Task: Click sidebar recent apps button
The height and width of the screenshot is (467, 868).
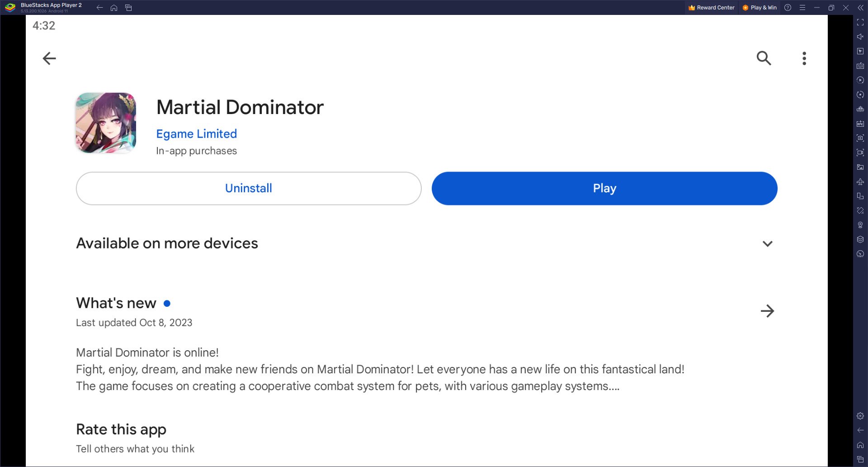Action: 860,459
